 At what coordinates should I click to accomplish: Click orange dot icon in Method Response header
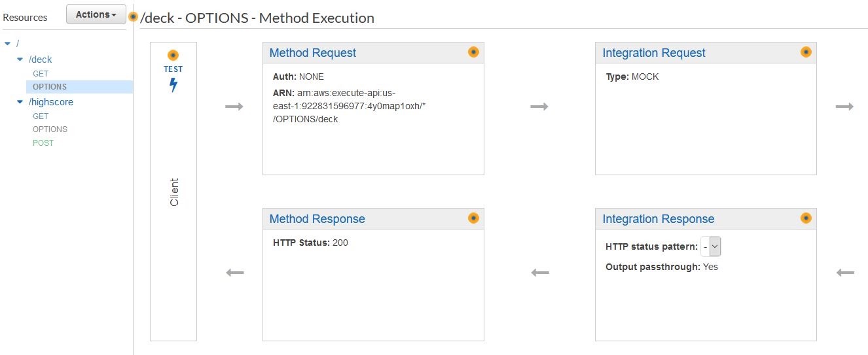[x=473, y=218]
